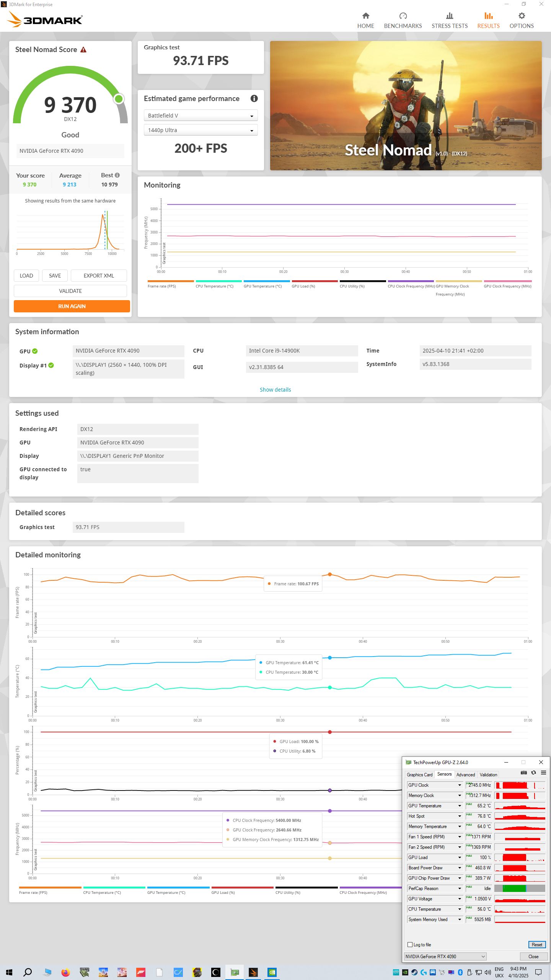Launch Firefox from the taskbar
This screenshot has width=551, height=980.
(66, 972)
